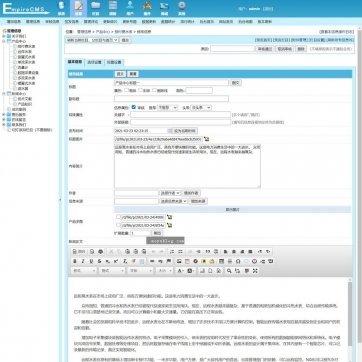This screenshot has width=362, height=362.
Task: Uncheck the checked review checkbox in info attributes
Action: coord(134,107)
